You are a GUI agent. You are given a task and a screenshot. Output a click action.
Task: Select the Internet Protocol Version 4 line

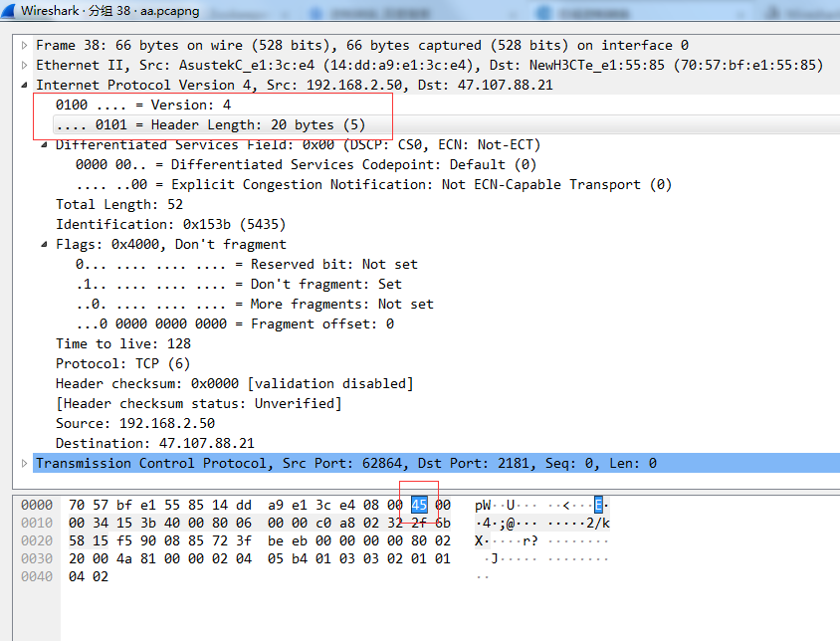(x=295, y=86)
